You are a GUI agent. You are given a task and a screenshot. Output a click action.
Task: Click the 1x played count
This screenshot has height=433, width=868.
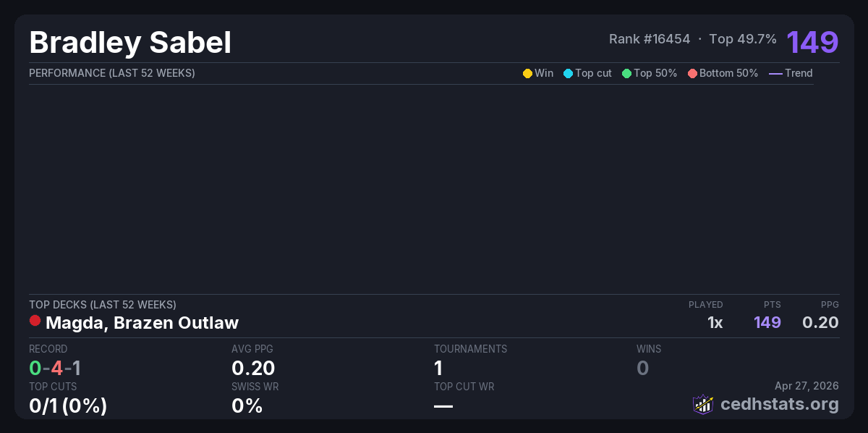(715, 322)
